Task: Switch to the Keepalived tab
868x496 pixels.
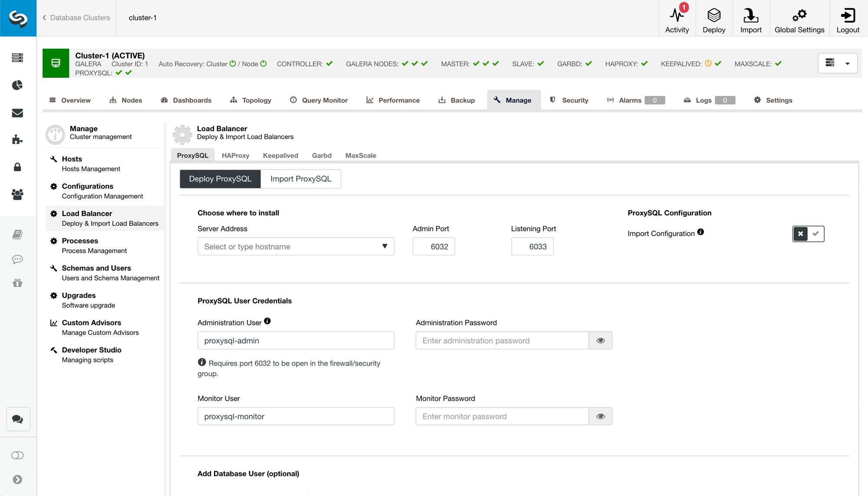Action: [280, 155]
